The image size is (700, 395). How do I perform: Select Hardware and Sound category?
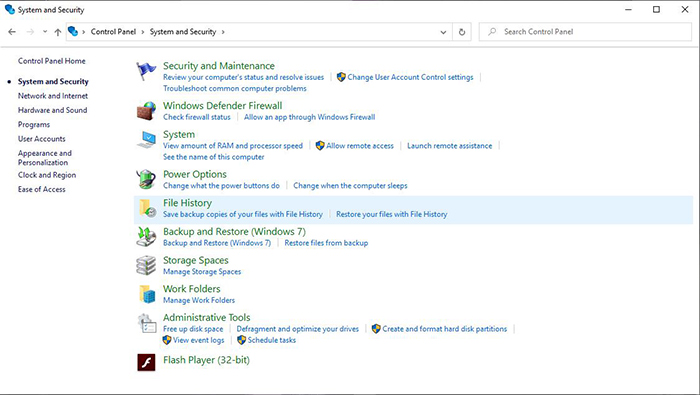52,110
